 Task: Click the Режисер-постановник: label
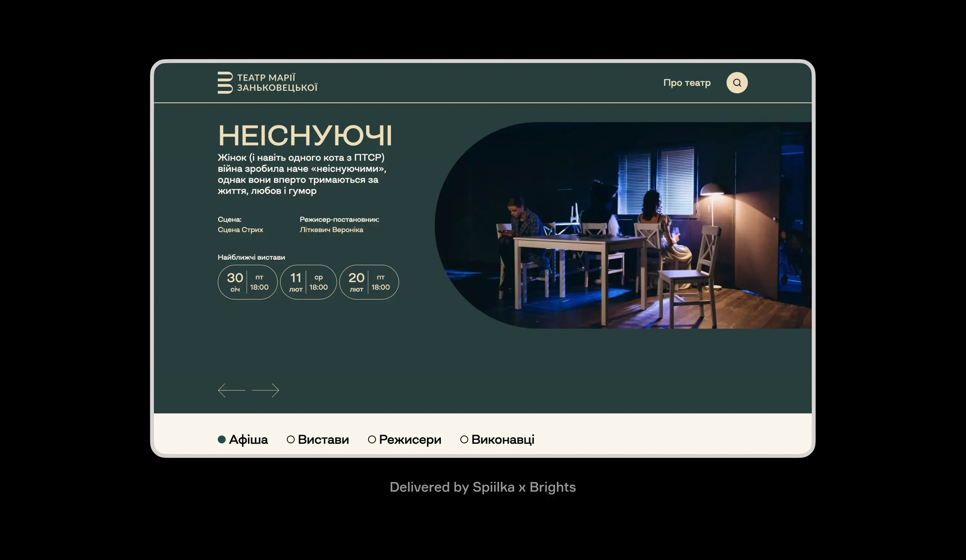[339, 219]
